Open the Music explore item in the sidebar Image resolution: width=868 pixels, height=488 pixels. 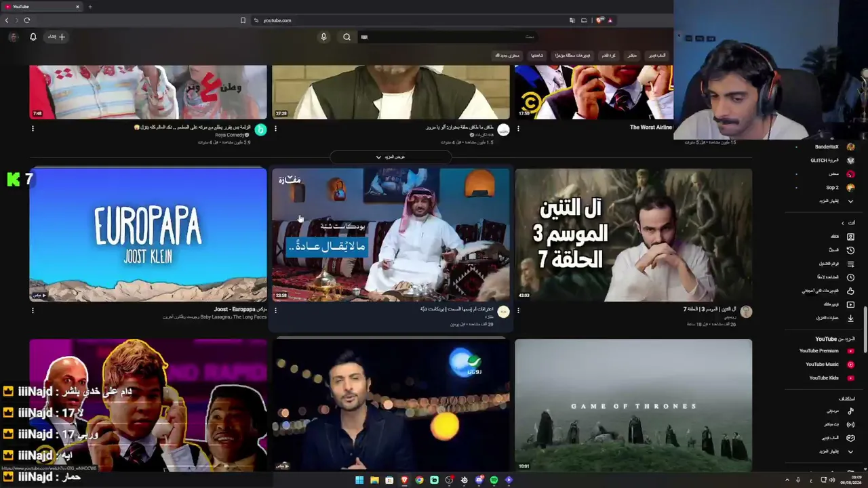(x=842, y=411)
